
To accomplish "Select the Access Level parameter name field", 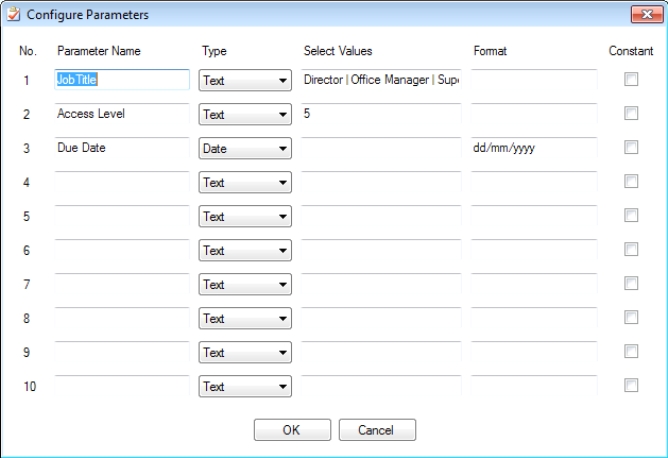I will coord(121,114).
